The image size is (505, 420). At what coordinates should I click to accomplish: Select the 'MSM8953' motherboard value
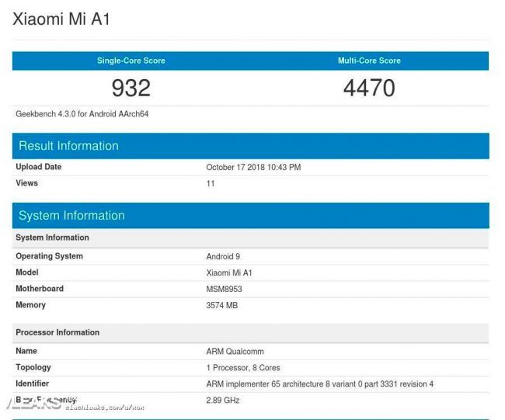point(225,289)
